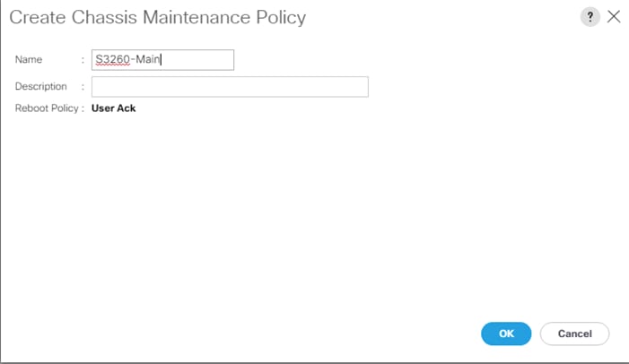Click the Description field label
Image resolution: width=629 pixels, height=364 pixels.
[x=41, y=86]
